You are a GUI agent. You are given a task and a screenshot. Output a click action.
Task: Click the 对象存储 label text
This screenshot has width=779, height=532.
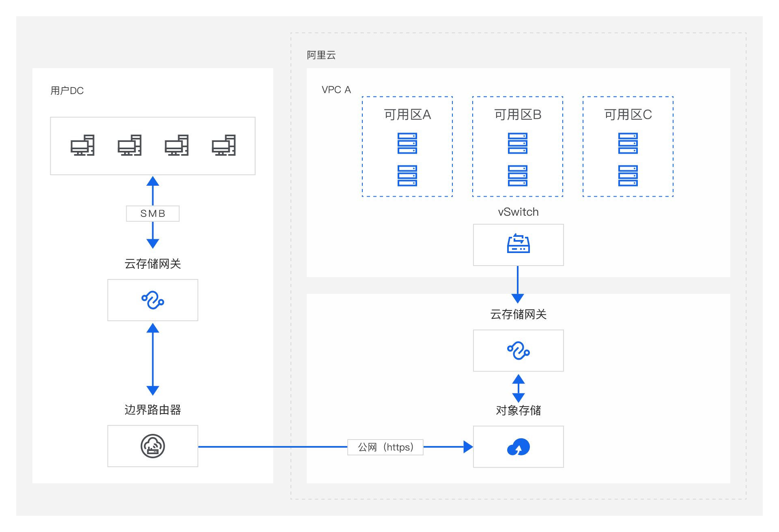(518, 410)
